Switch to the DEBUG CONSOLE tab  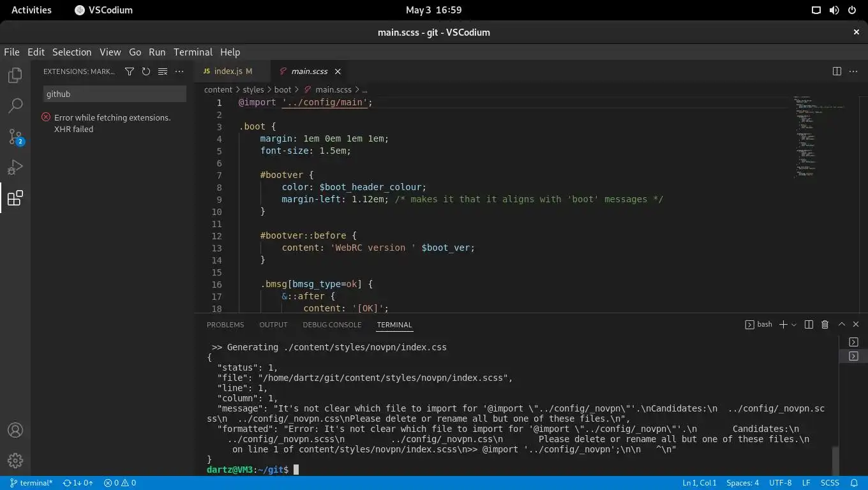332,325
